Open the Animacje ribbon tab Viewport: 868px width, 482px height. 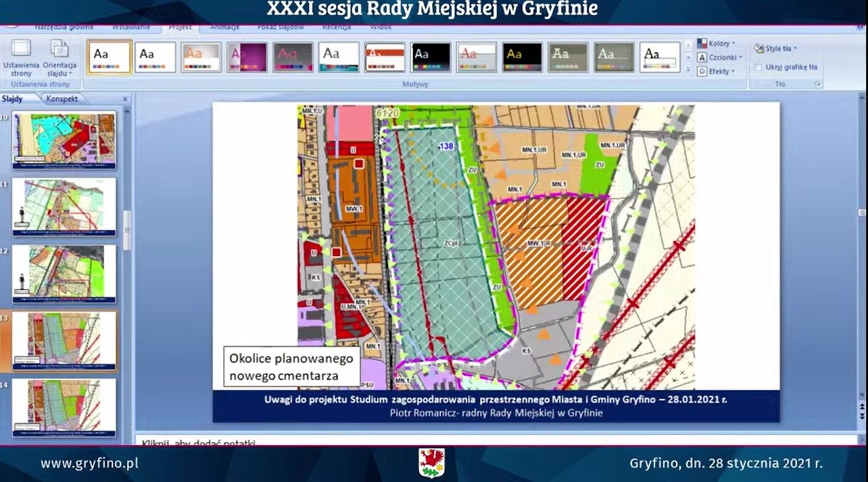(x=225, y=27)
